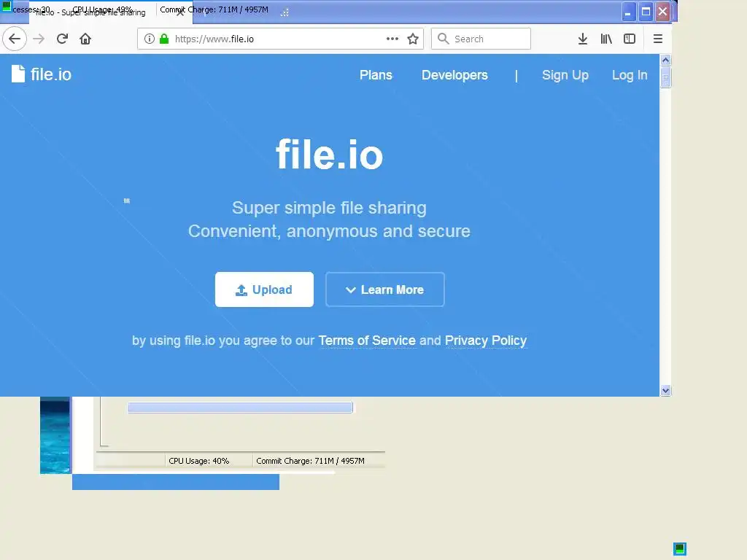Viewport: 747px width, 560px height.
Task: Click the Upload button
Action: pos(264,289)
